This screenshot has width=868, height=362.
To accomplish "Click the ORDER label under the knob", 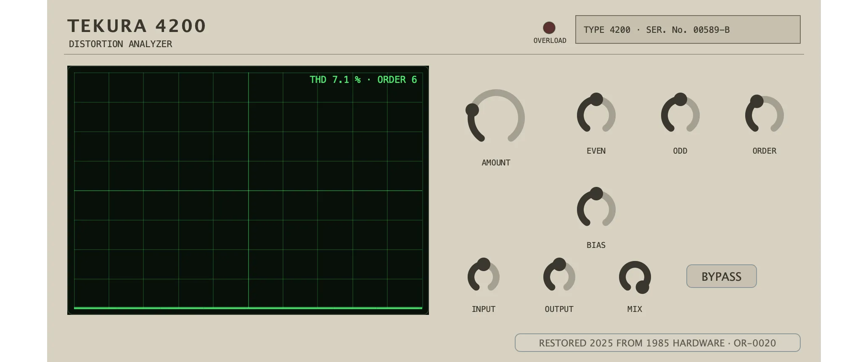I will [765, 151].
